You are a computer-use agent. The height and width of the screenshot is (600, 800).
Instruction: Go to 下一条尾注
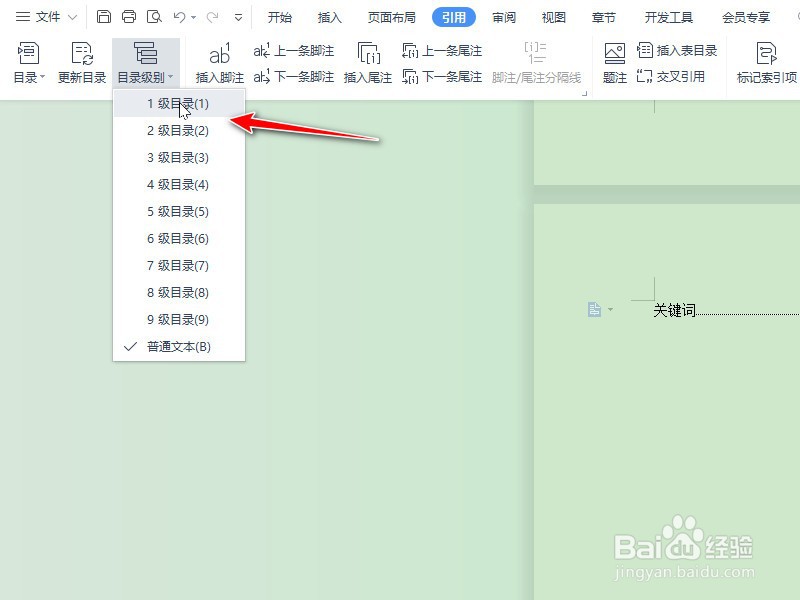pyautogui.click(x=442, y=77)
